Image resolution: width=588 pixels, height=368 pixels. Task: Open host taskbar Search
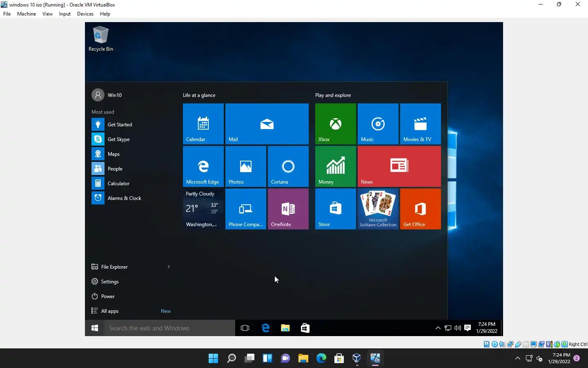coord(231,359)
